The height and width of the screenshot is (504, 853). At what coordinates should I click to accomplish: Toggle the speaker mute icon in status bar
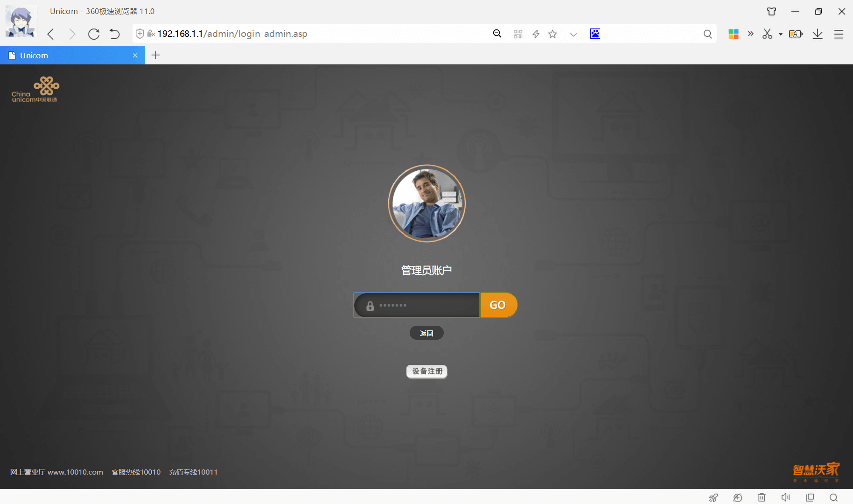[x=786, y=497]
